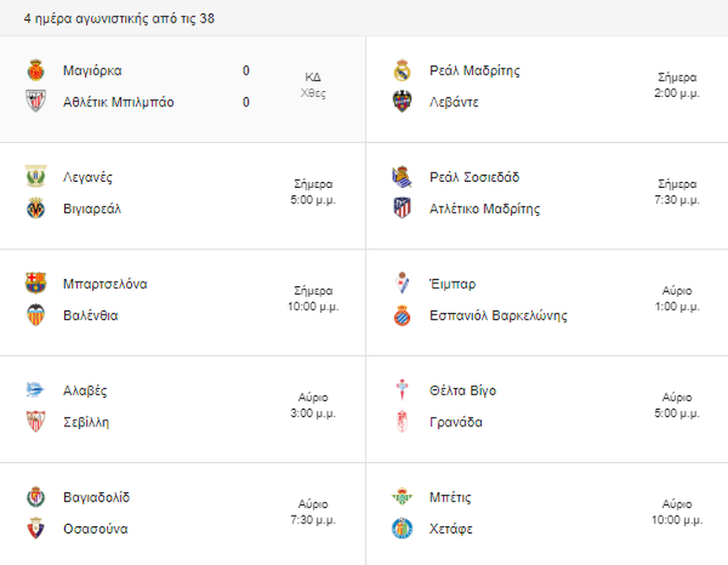Click the Οσασούνα team name

click(x=95, y=529)
